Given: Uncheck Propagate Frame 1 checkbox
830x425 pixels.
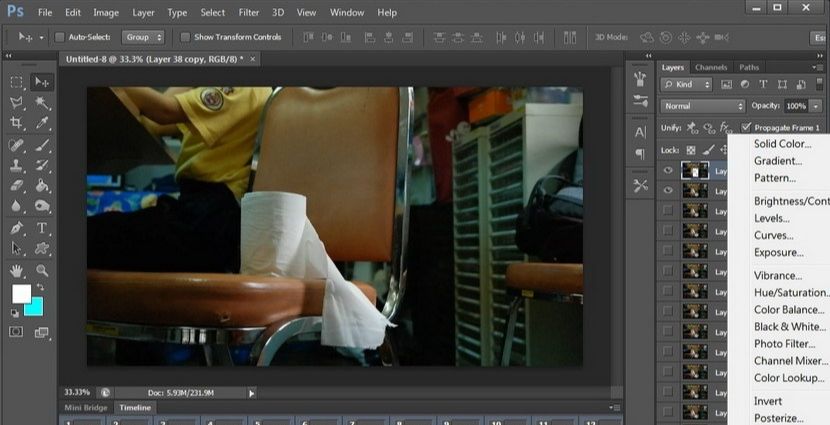Looking at the screenshot, I should click(x=746, y=127).
